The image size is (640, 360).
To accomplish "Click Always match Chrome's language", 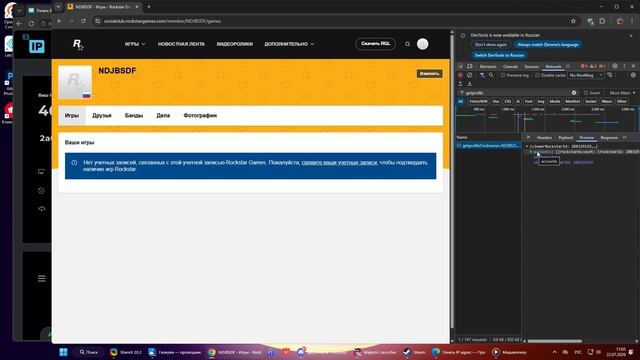I will 548,44.
